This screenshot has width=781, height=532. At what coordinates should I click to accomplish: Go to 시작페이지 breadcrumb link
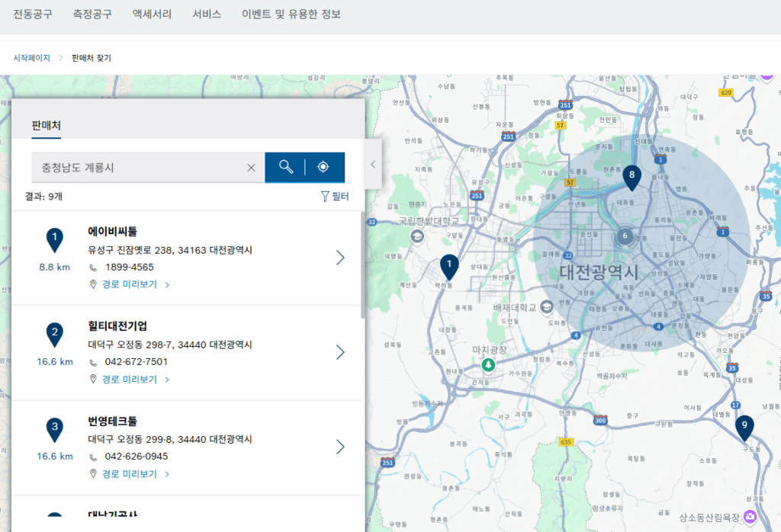click(31, 58)
